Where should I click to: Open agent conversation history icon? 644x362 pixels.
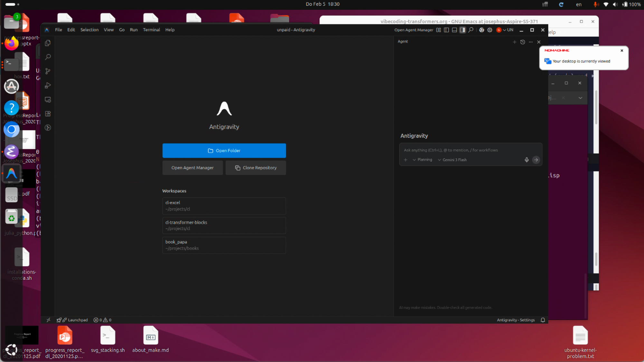[523, 42]
